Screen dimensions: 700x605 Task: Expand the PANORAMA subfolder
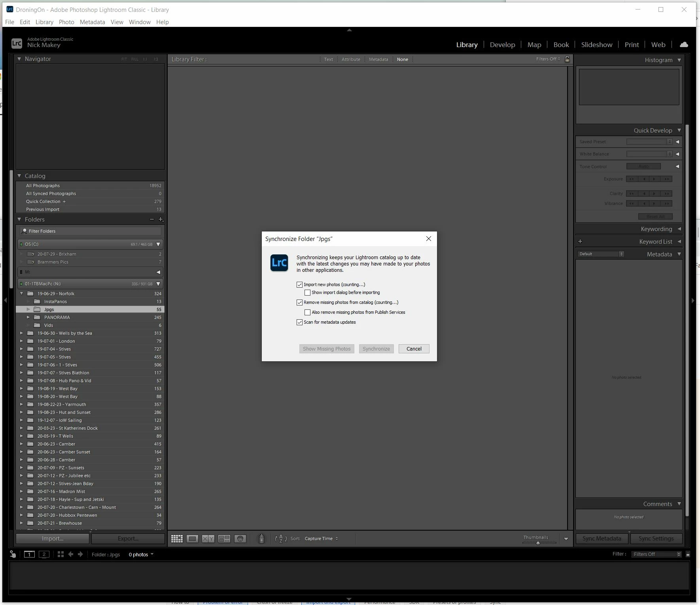pyautogui.click(x=28, y=317)
